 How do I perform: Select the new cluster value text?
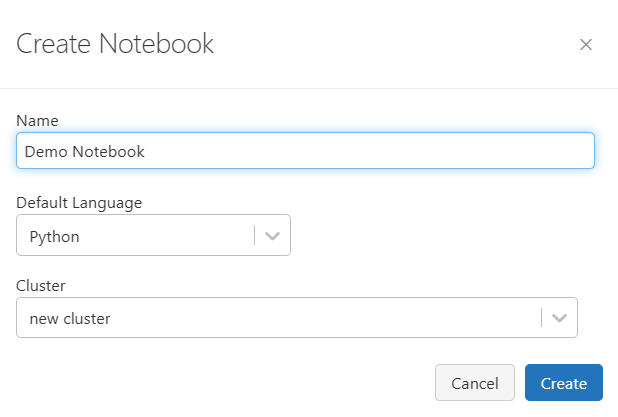pos(70,319)
